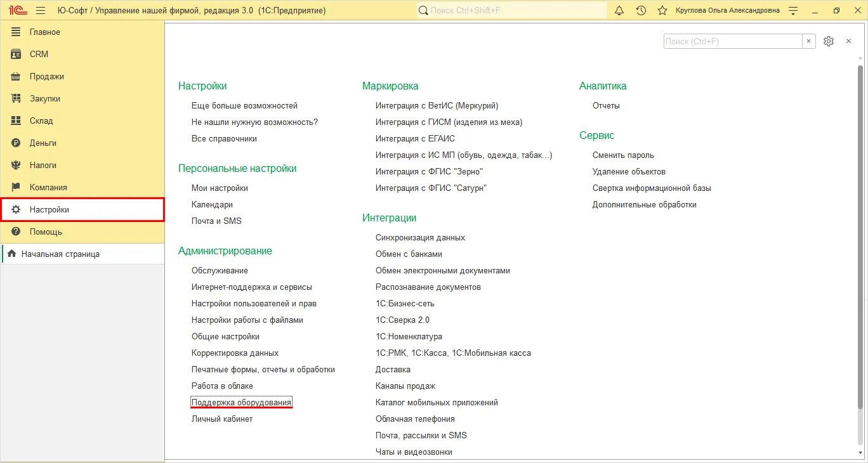The height and width of the screenshot is (463, 868).
Task: Open panel settings gear icon
Action: coord(828,41)
